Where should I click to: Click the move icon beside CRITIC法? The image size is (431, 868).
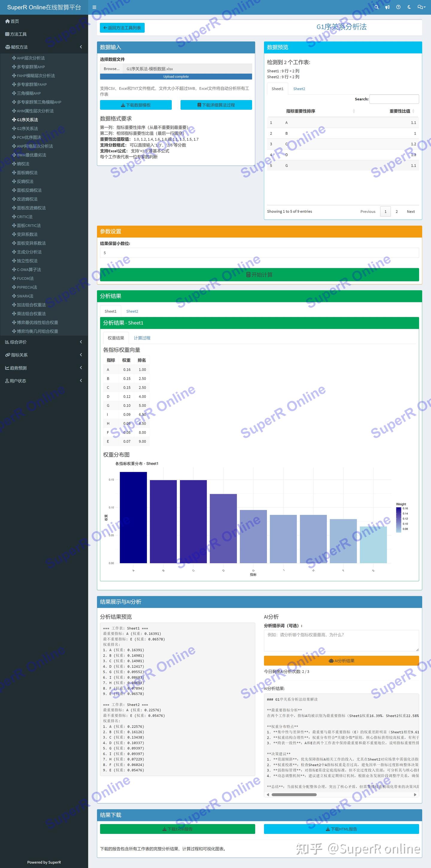pyautogui.click(x=14, y=217)
